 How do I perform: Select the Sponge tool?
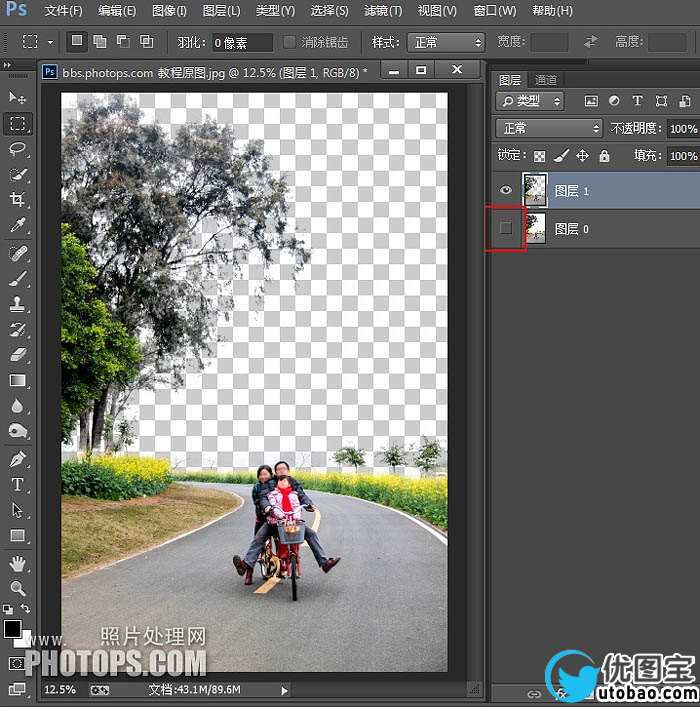17,431
